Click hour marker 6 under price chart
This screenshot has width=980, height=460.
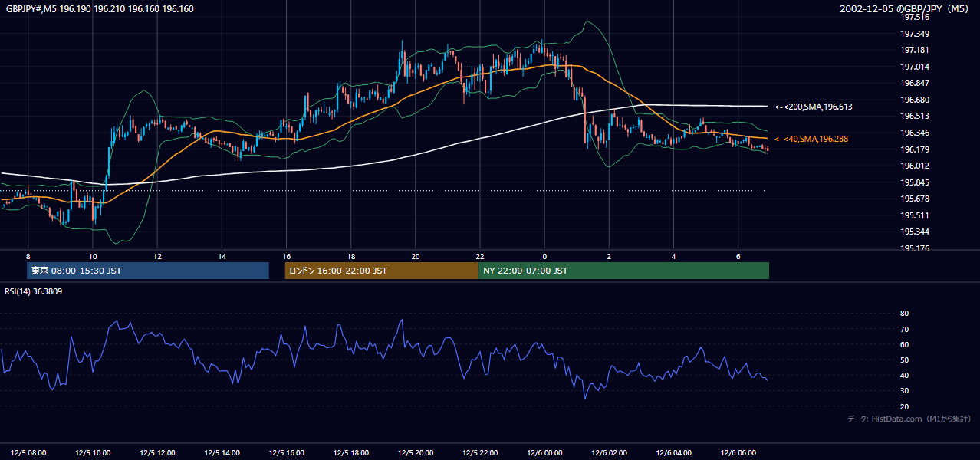point(738,256)
